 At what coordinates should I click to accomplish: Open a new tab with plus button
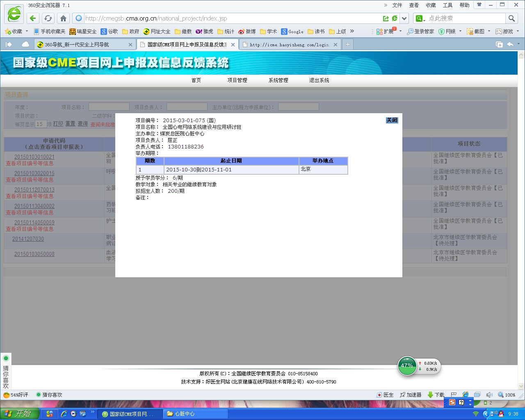[347, 44]
